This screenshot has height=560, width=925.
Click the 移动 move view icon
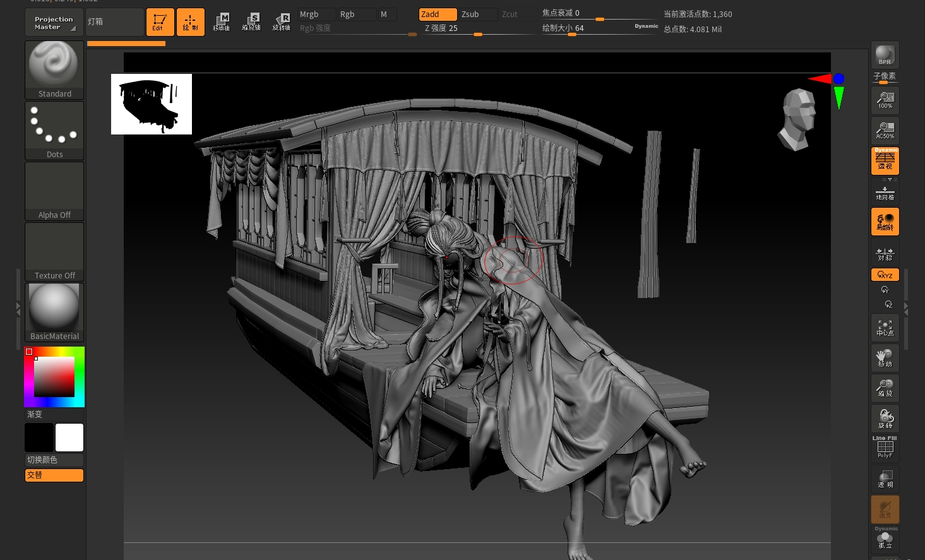[x=885, y=358]
